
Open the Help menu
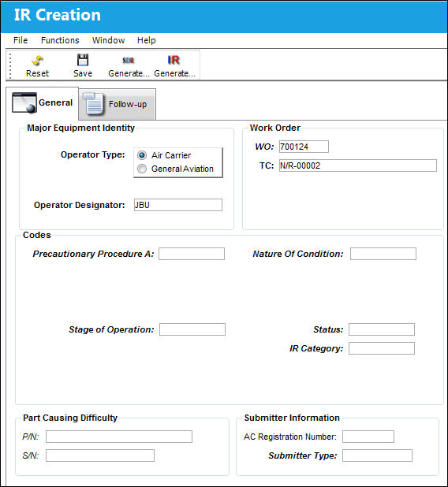pyautogui.click(x=147, y=40)
